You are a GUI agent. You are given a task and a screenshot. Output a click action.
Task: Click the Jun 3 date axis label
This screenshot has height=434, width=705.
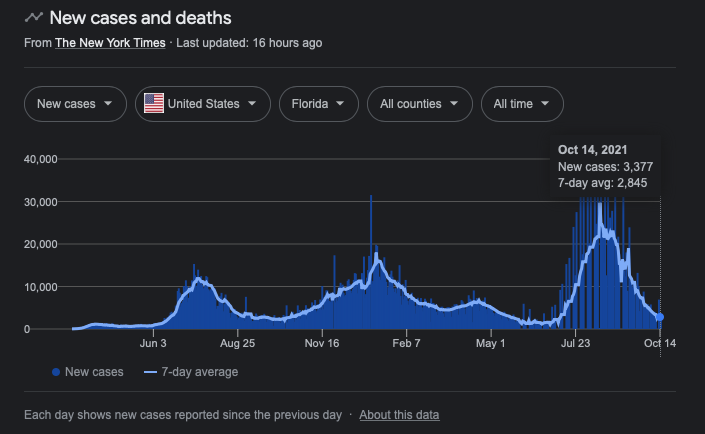(154, 343)
